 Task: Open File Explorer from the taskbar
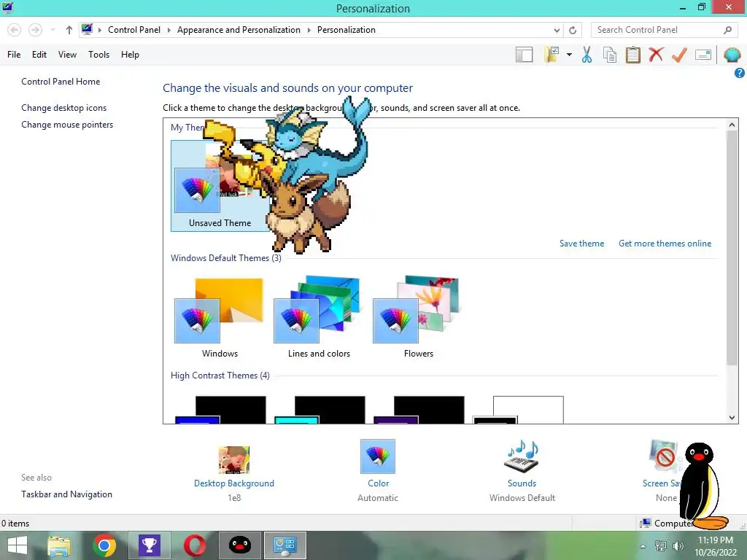(59, 545)
